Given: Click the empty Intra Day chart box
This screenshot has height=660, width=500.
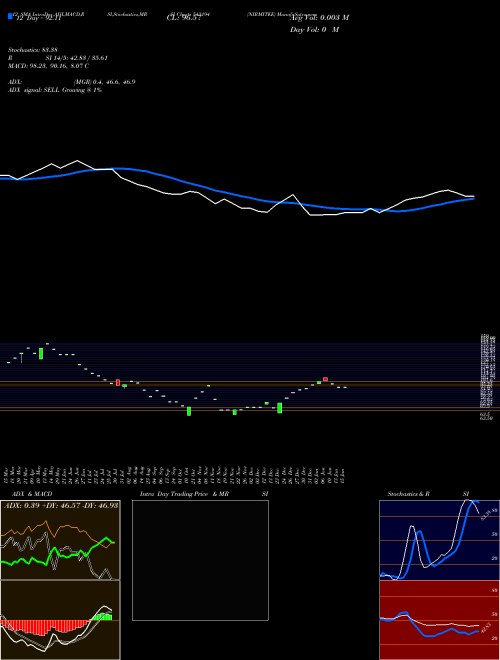Looking at the screenshot, I should 200,560.
